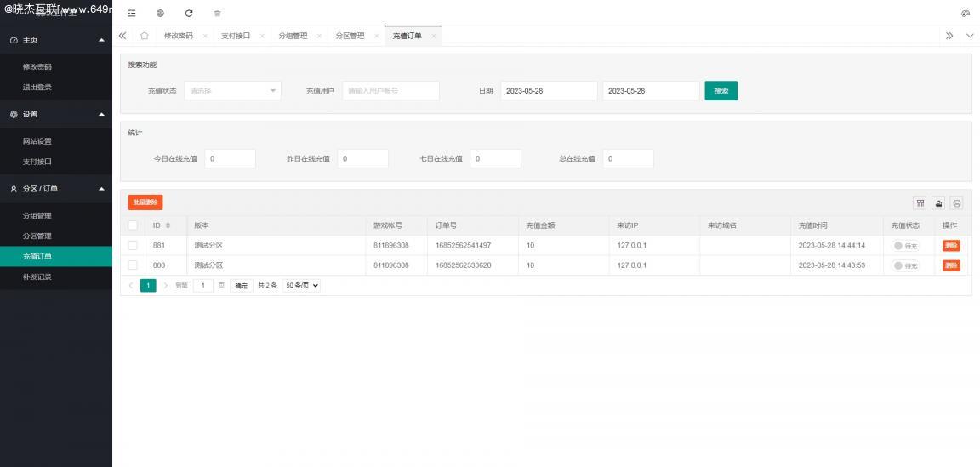980x467 pixels.
Task: Click the green 搜索 button
Action: (x=721, y=91)
